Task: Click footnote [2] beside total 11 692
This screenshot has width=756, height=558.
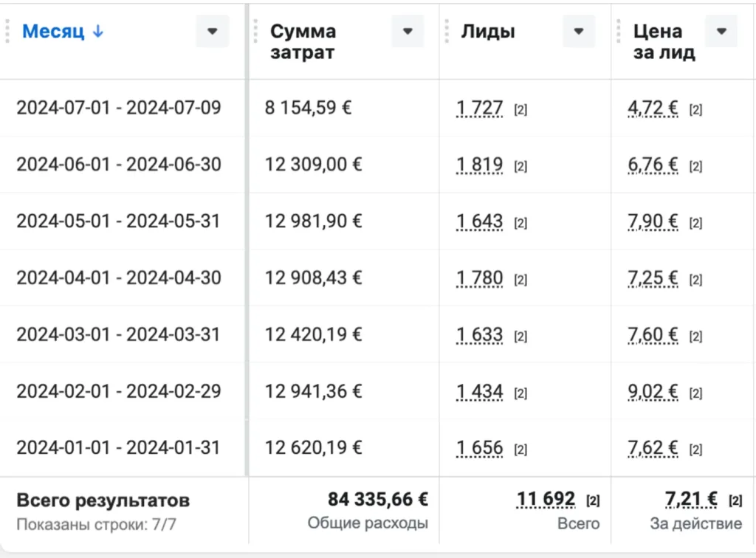Action: click(x=593, y=500)
